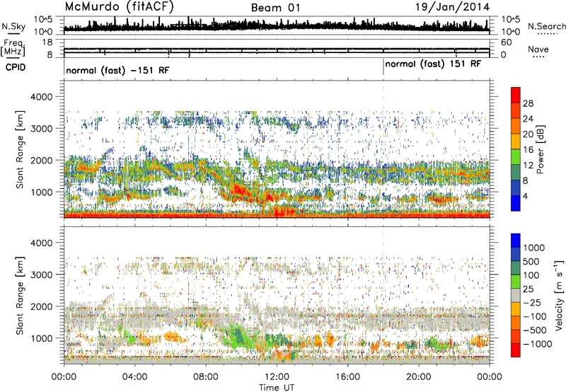Click the '16:00' time tick label
The image size is (566, 392).
[347, 377]
